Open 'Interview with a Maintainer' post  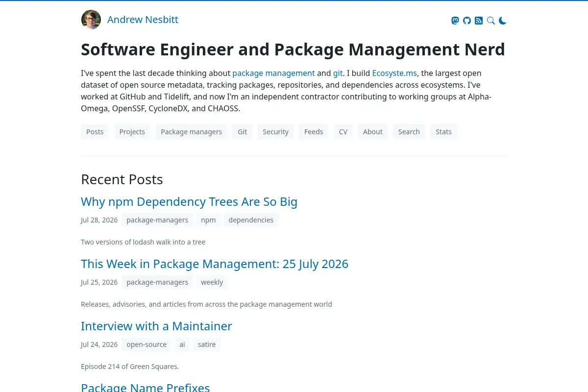click(156, 326)
